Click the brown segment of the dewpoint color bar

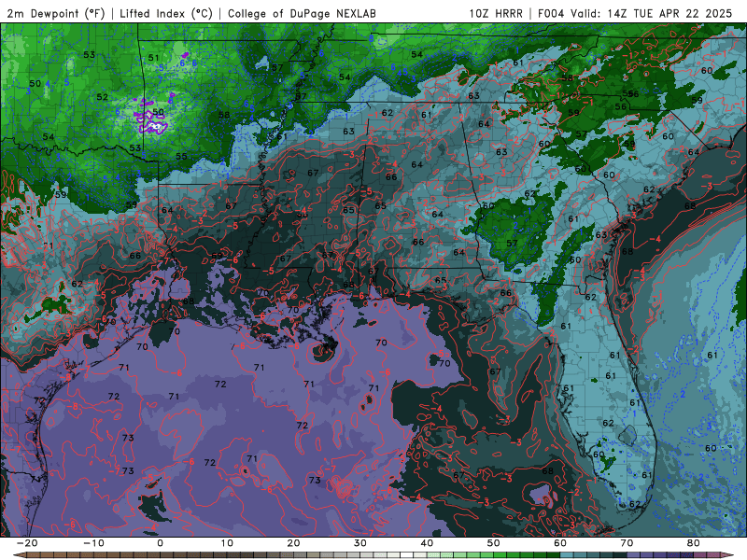click(x=95, y=555)
